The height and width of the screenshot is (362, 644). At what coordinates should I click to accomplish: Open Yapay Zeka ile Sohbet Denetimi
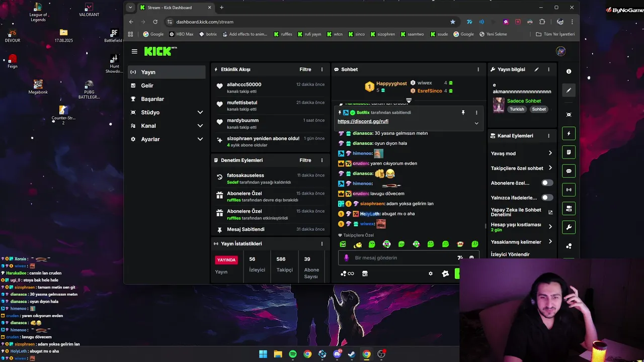point(522,212)
